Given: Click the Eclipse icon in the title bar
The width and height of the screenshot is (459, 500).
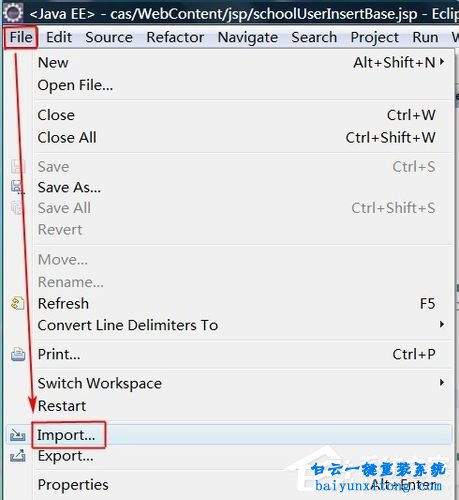Looking at the screenshot, I should coord(13,13).
